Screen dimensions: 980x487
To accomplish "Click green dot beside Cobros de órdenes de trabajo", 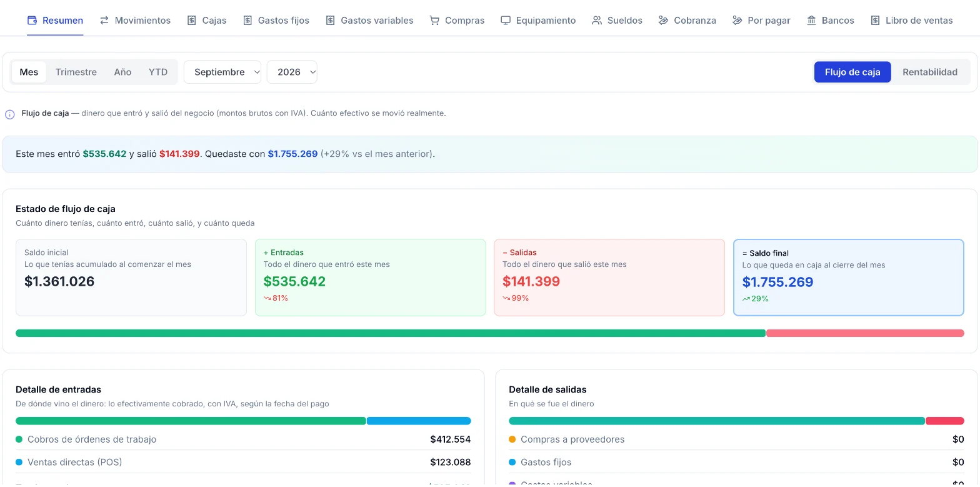I will [19, 439].
